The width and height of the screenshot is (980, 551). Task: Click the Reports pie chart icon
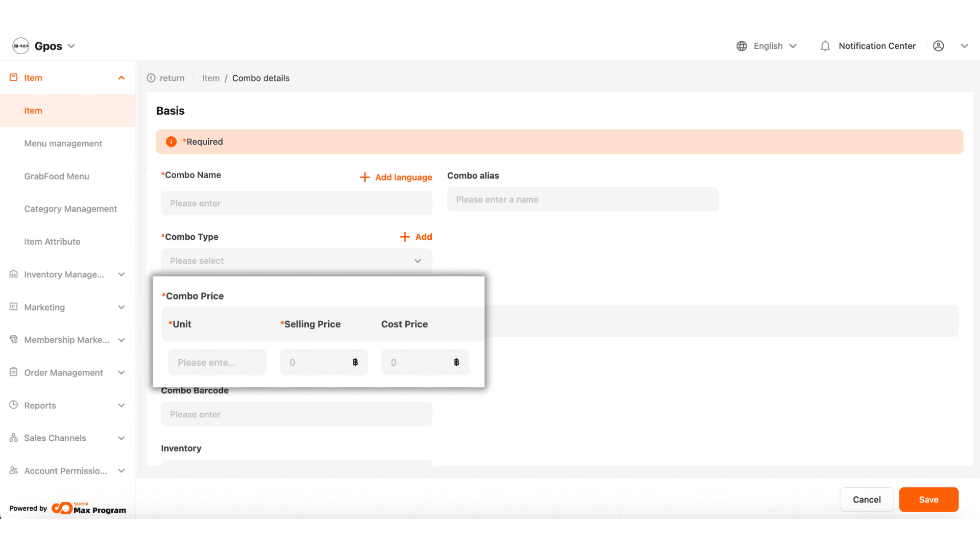[x=14, y=405]
